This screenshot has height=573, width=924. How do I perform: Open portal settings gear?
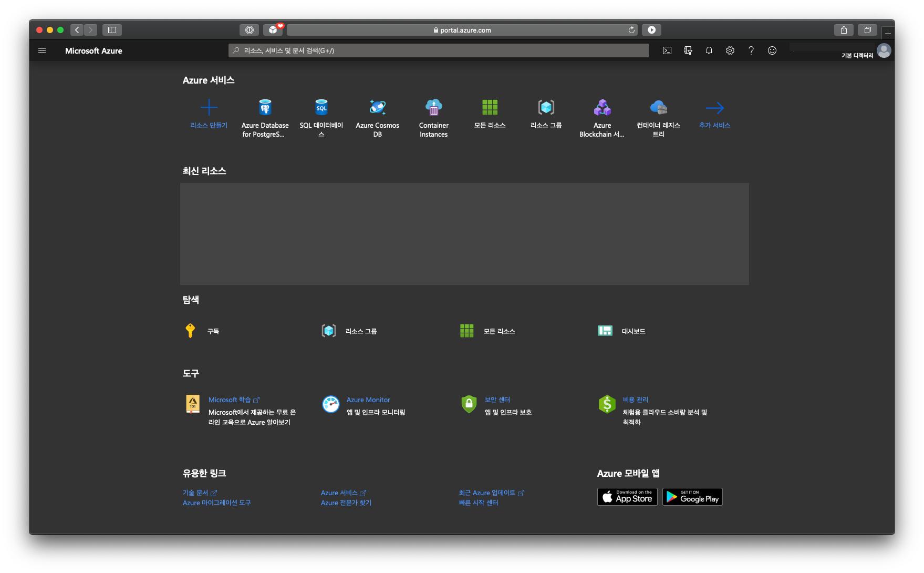click(730, 50)
